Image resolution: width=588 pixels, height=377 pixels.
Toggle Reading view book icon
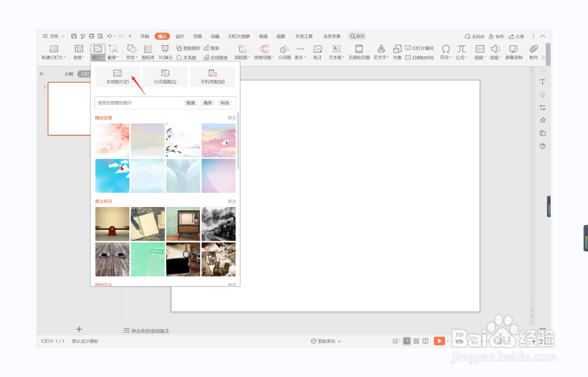click(x=425, y=341)
